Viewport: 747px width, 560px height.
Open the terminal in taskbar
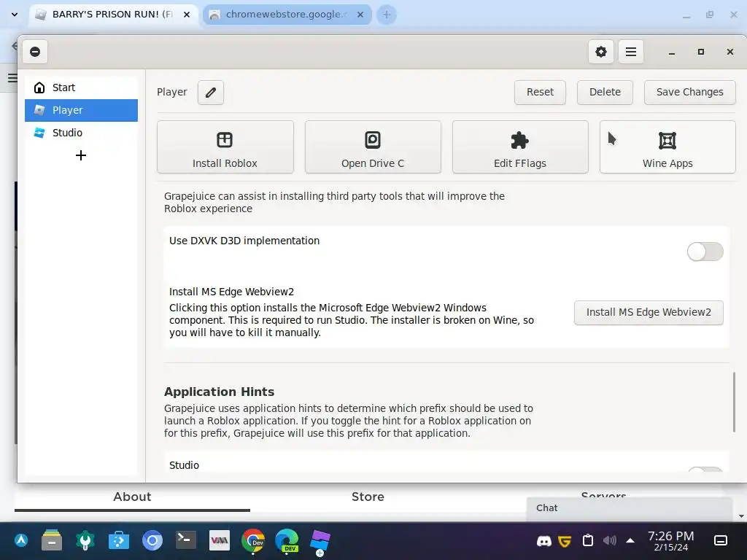(186, 540)
